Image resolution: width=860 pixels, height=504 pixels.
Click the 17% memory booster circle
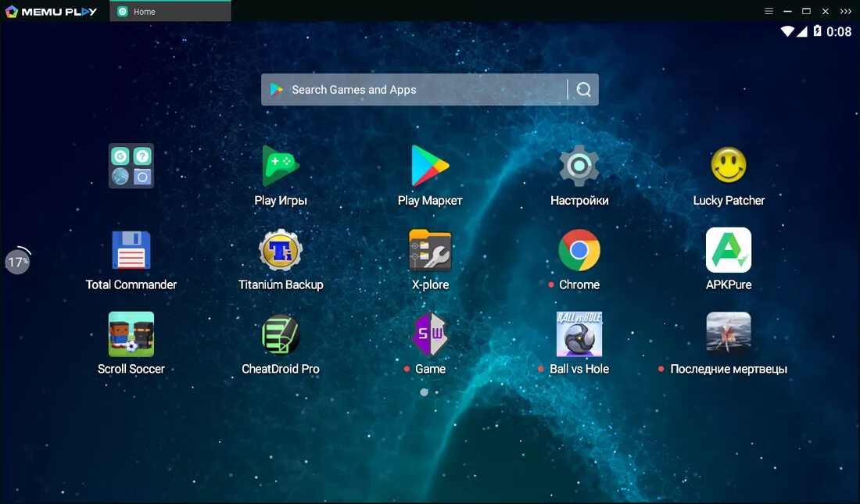(x=17, y=262)
